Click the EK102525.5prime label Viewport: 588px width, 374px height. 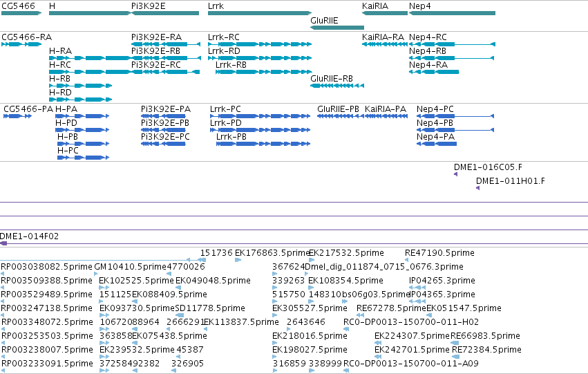click(x=137, y=281)
